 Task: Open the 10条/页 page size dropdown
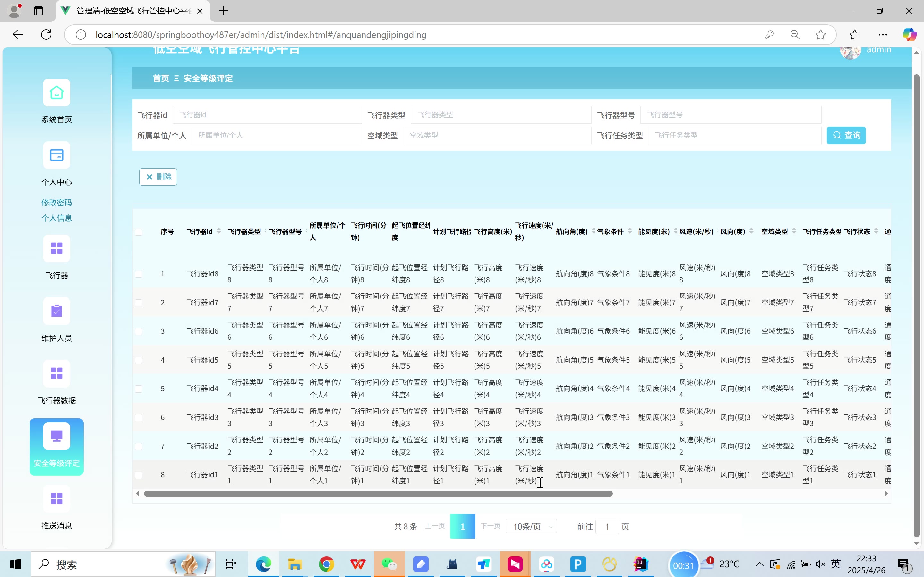[x=531, y=526]
